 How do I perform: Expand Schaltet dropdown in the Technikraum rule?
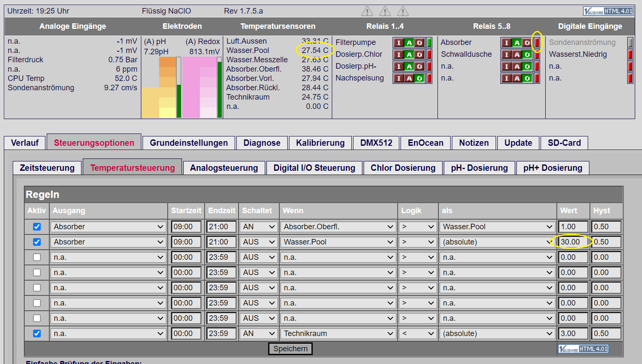tap(259, 333)
